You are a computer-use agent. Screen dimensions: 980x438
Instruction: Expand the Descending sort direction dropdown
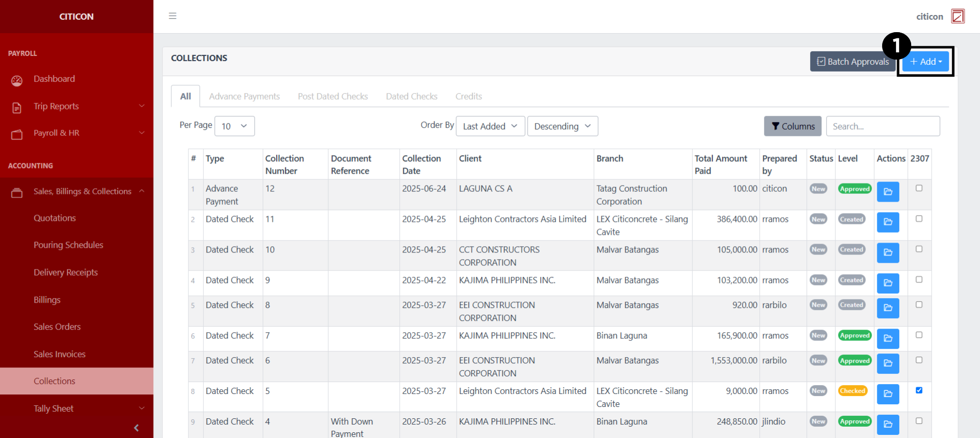562,126
